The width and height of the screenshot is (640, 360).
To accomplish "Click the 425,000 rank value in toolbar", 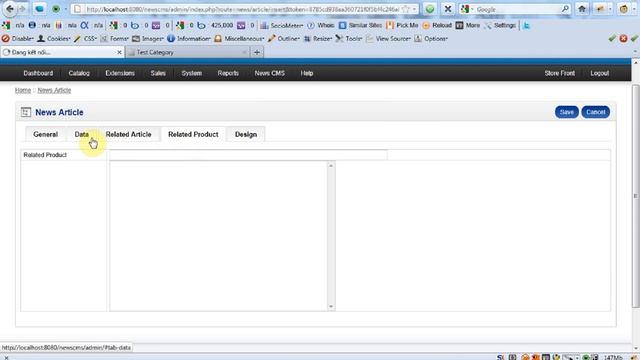I will click(222, 25).
